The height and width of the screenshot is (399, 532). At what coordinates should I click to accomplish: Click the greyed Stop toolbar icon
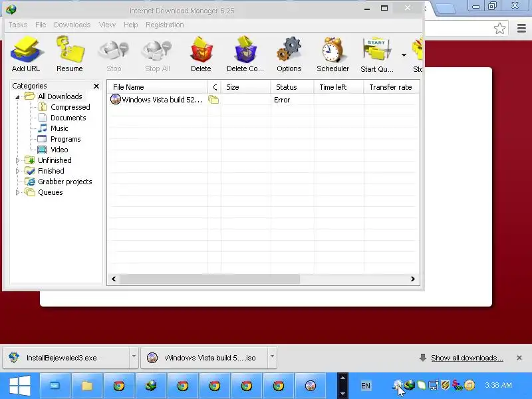click(x=114, y=55)
